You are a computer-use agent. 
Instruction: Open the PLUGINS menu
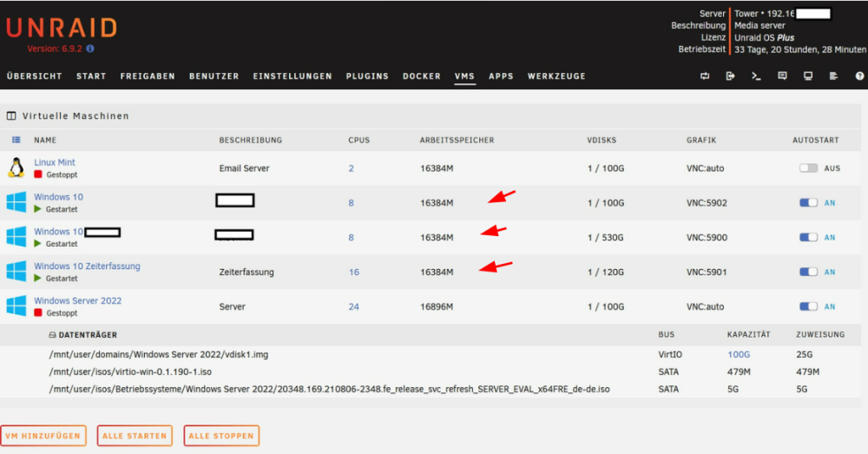(x=367, y=76)
